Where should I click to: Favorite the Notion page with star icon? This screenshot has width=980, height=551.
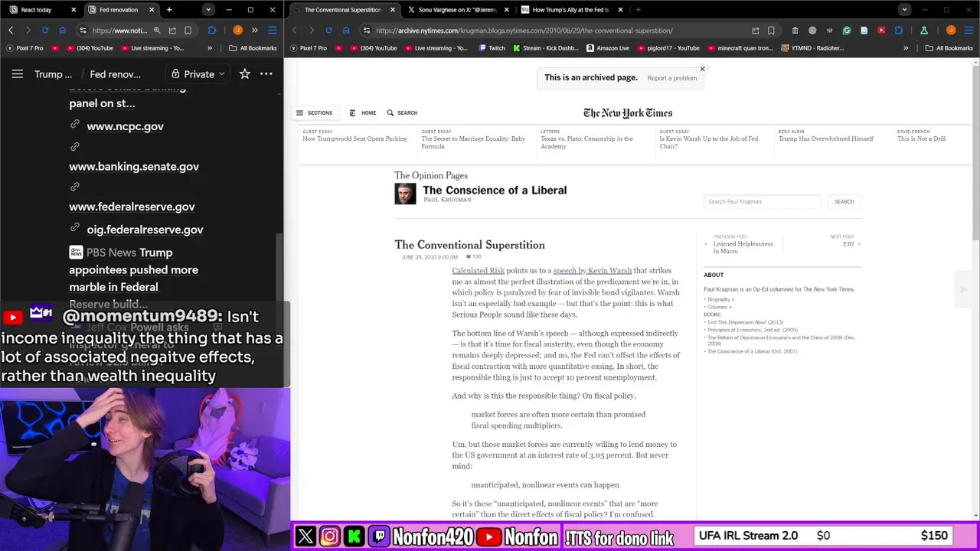pyautogui.click(x=244, y=74)
